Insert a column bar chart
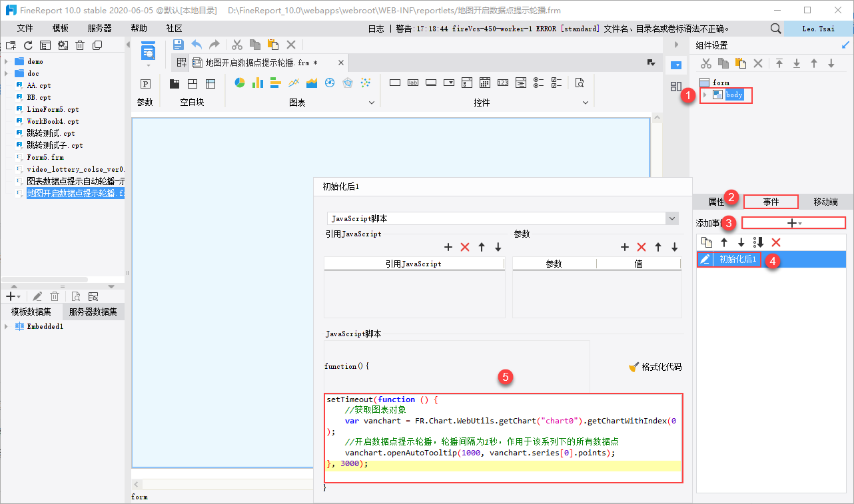Screen dimensions: 854x504 click(258, 83)
